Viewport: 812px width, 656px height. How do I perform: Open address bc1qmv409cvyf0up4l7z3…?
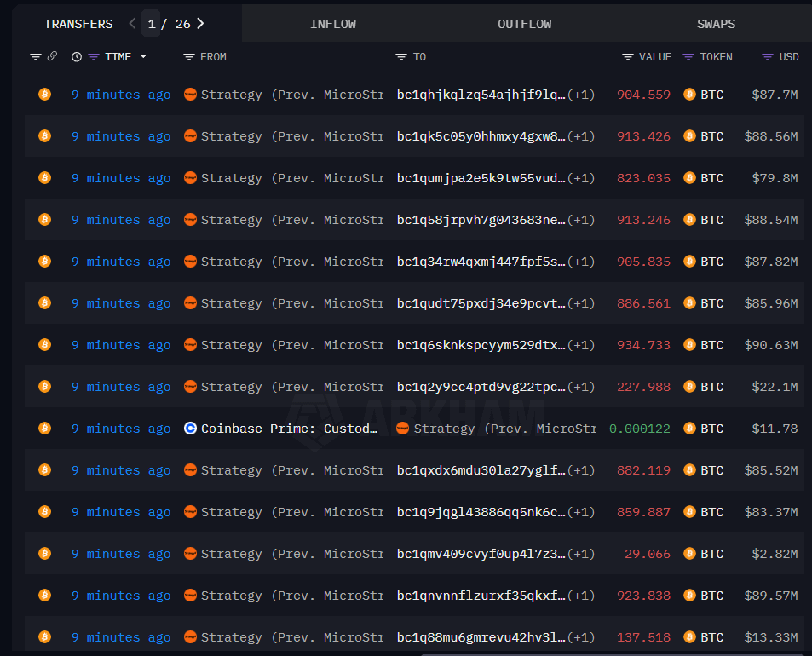(481, 554)
